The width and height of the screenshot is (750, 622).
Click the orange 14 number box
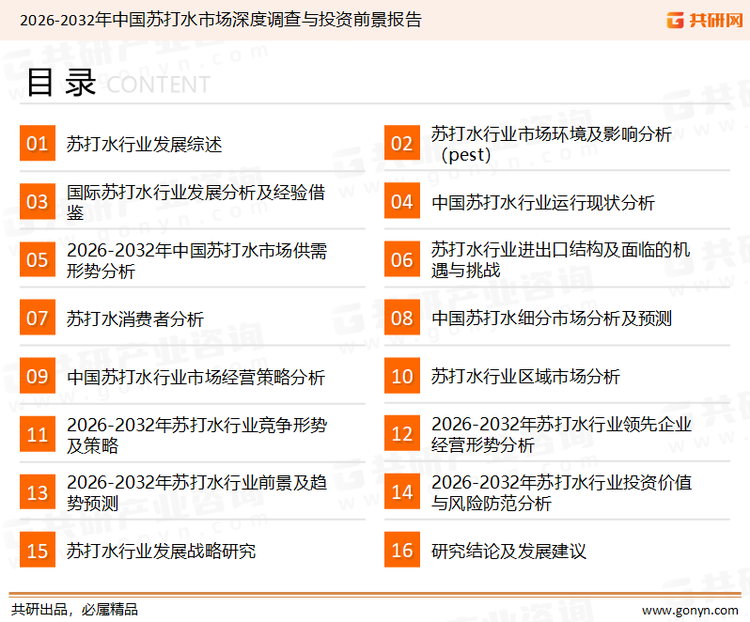(402, 492)
